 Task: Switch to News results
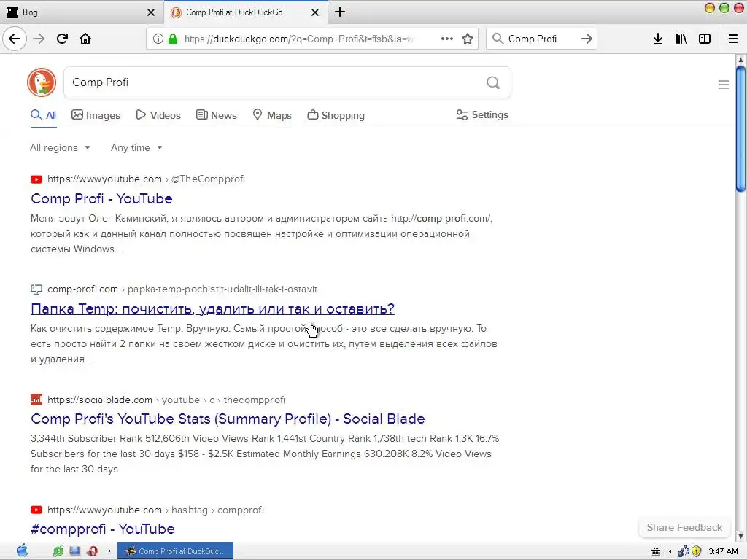point(216,115)
